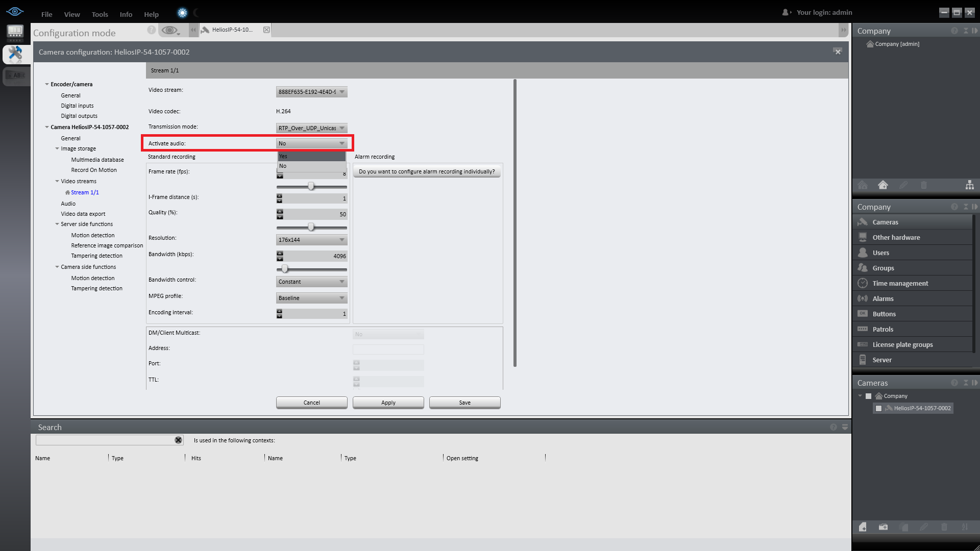
Task: Open Time management section
Action: click(x=900, y=284)
